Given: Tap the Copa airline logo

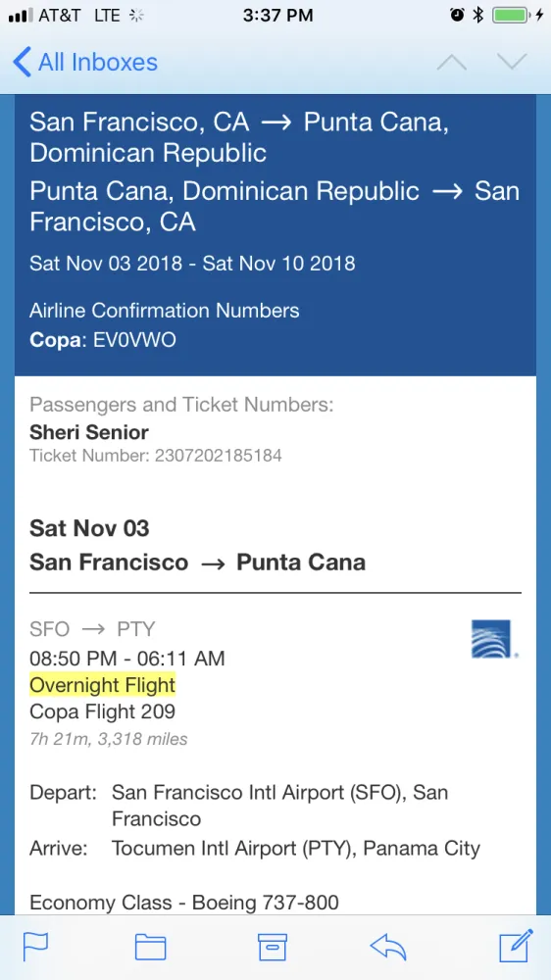Looking at the screenshot, I should tap(494, 639).
